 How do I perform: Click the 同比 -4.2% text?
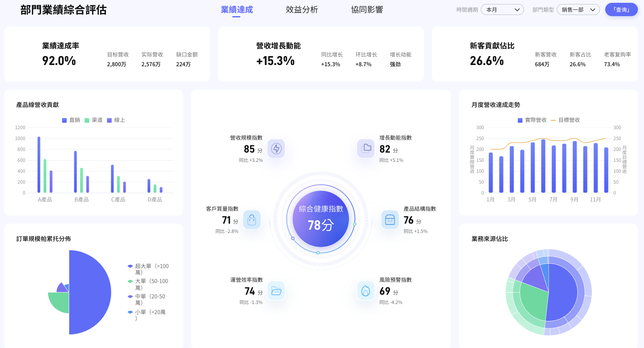391,302
